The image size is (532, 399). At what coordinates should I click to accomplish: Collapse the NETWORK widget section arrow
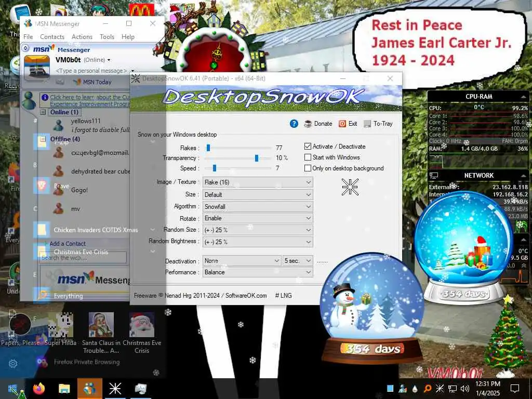(524, 176)
